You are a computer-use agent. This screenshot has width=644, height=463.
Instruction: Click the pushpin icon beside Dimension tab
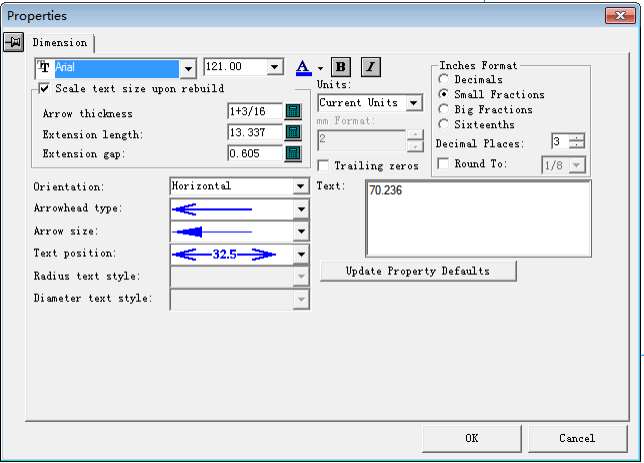[14, 42]
